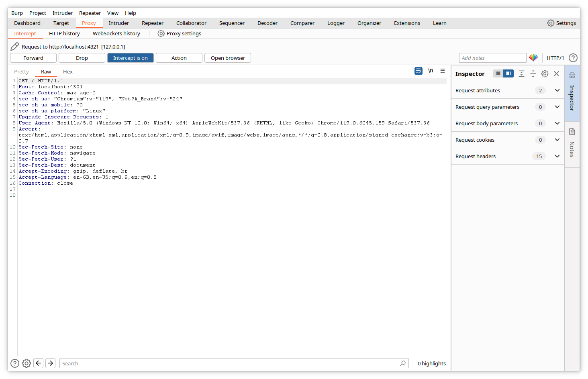Expand Request cookies section
Viewport: 588px width, 379px height.
(557, 140)
